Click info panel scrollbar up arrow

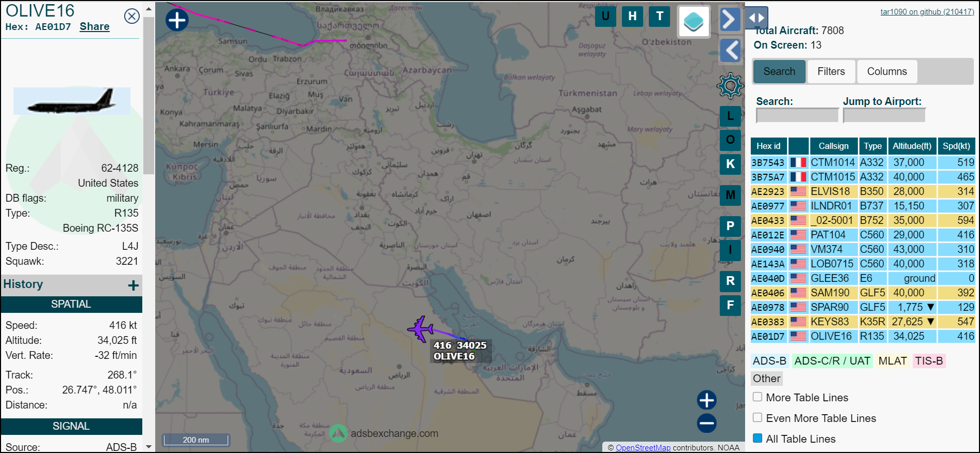click(149, 9)
